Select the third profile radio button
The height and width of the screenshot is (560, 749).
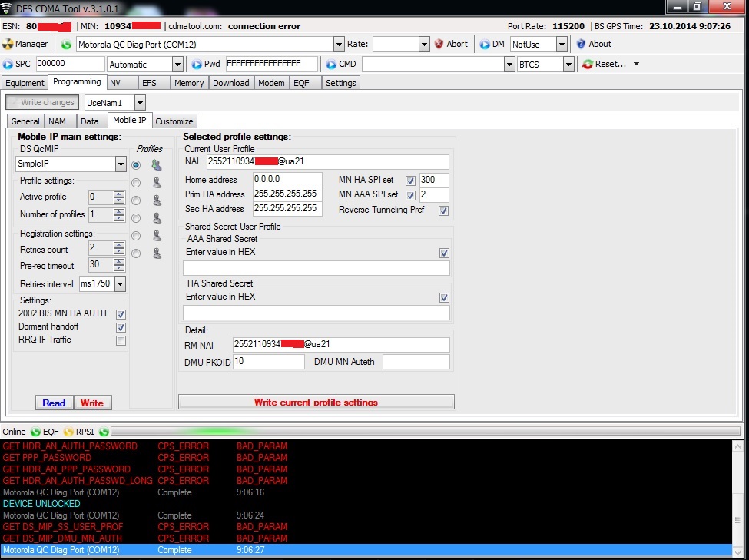136,200
